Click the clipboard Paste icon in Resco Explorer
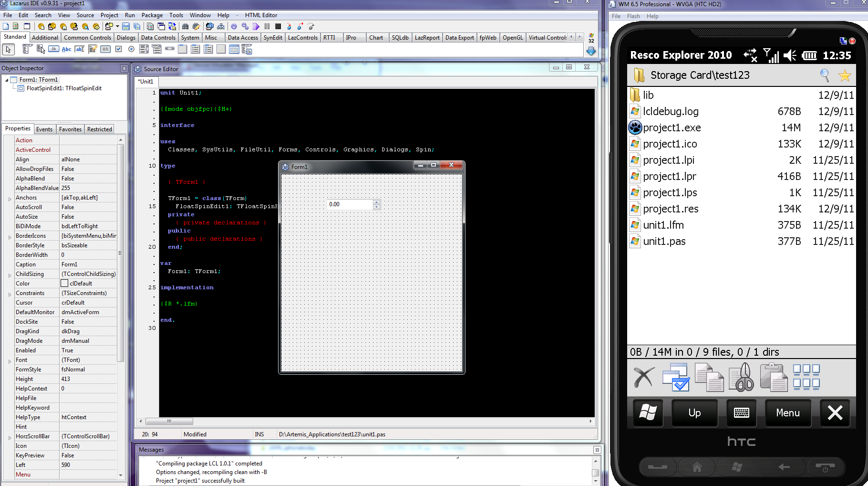868x486 pixels. (774, 377)
